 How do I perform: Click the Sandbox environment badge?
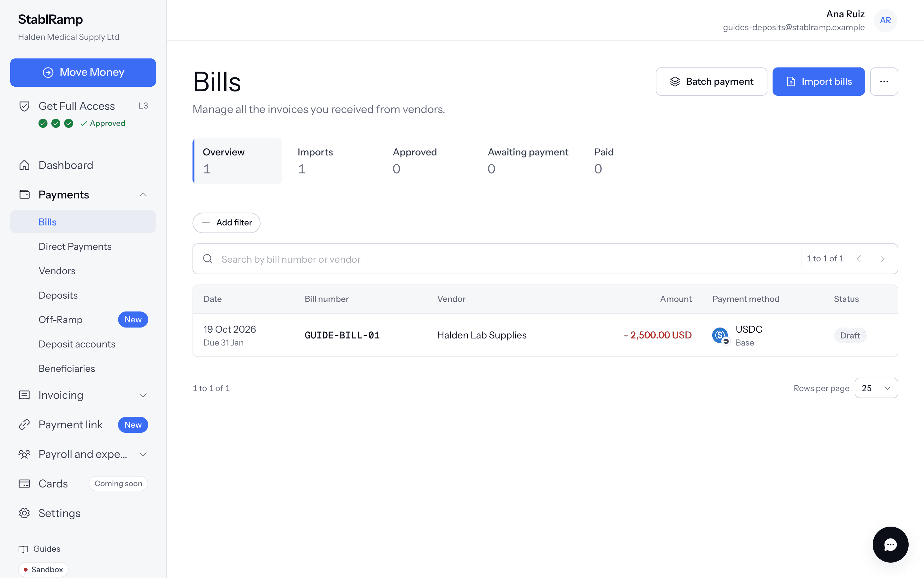(43, 569)
